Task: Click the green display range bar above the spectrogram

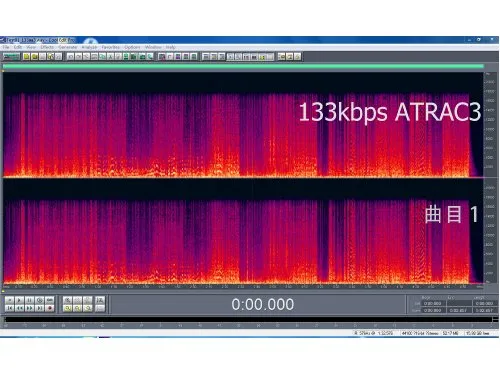Action: point(243,66)
